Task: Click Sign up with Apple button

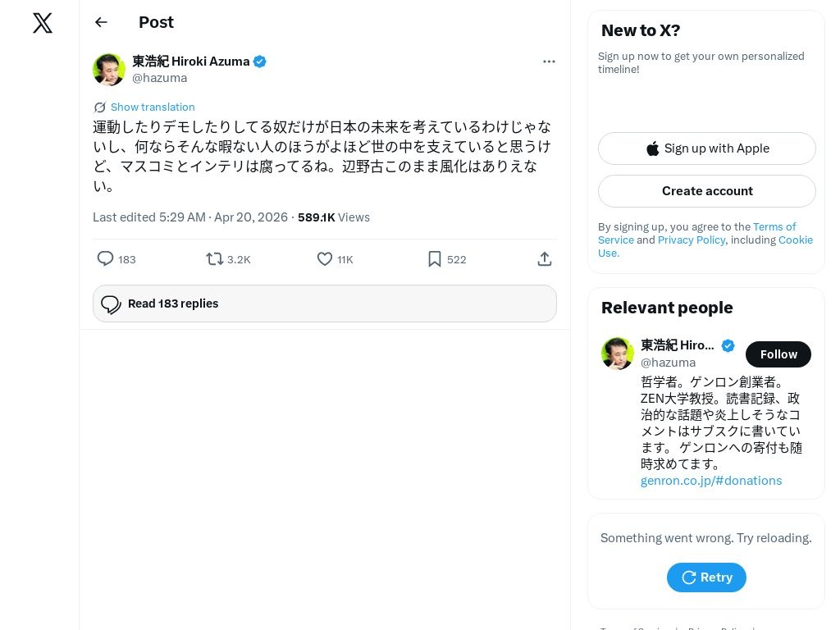Action: tap(707, 148)
